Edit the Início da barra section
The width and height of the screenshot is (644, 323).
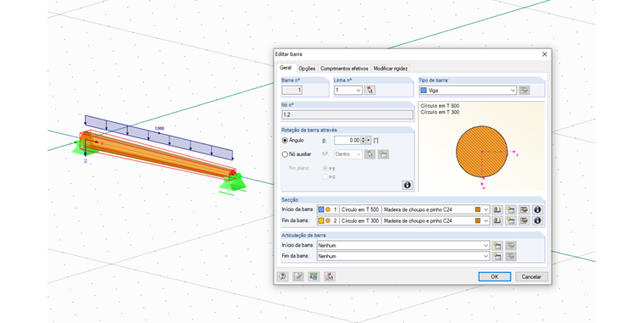tap(524, 209)
